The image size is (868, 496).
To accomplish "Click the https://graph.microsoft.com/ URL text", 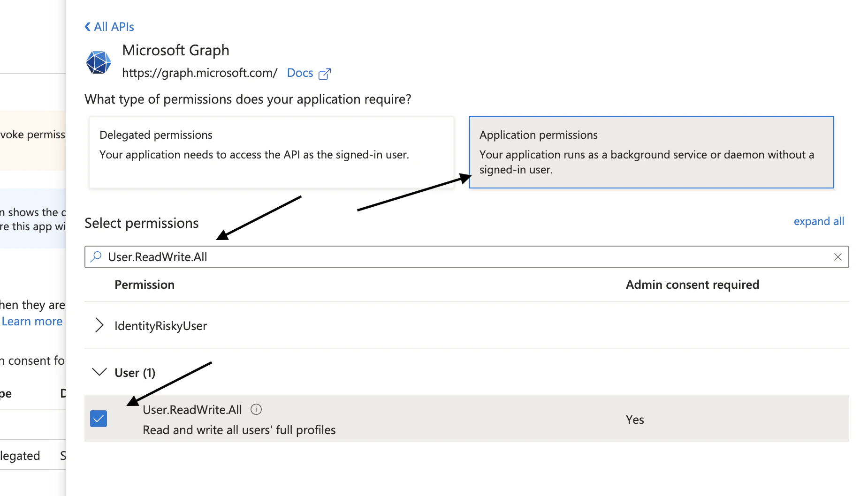I will click(200, 73).
